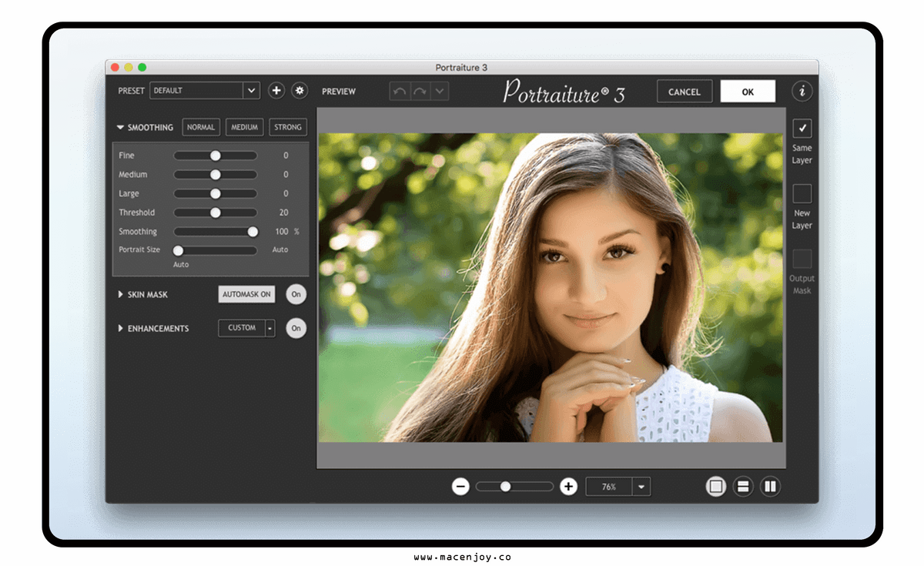The width and height of the screenshot is (924, 566).
Task: Click the green fullscreen window button
Action: (x=142, y=68)
